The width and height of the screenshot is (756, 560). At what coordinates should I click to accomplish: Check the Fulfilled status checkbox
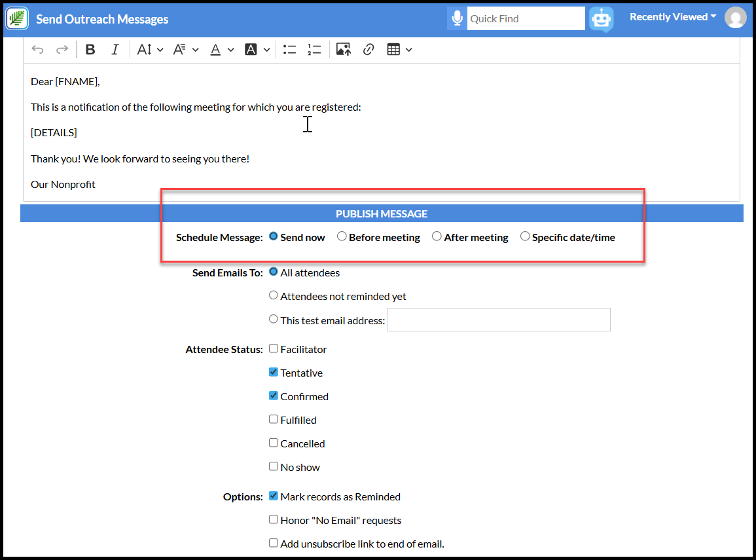point(274,419)
